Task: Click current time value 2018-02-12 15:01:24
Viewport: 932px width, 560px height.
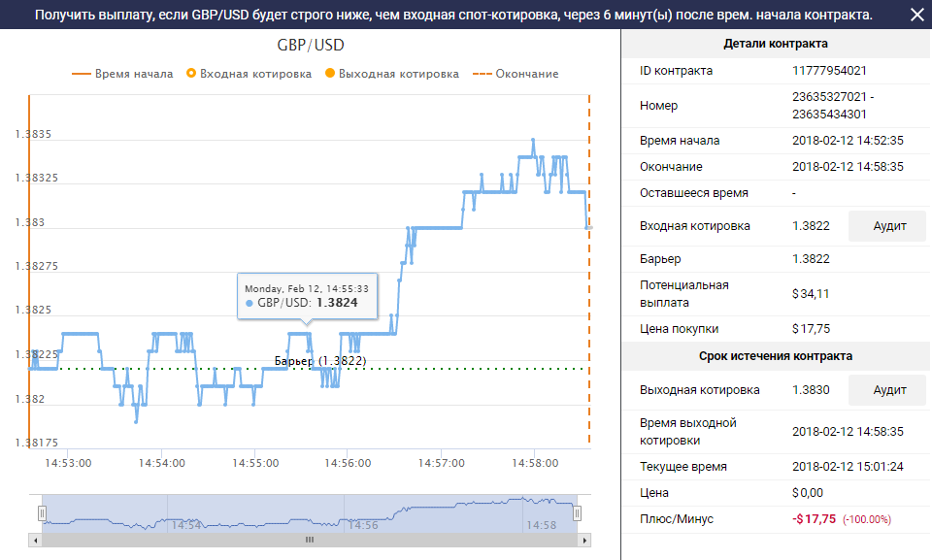Action: pyautogui.click(x=848, y=467)
